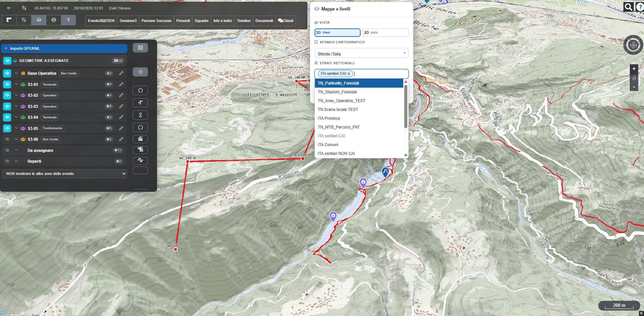644x316 pixels.
Task: Reset the map view rotation icon
Action: pyautogui.click(x=634, y=78)
